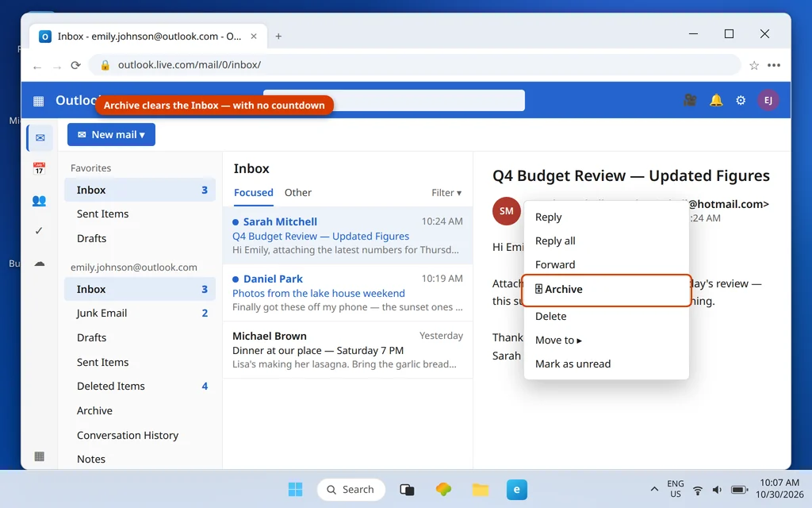Open Sent Items under Favorites

(140, 214)
